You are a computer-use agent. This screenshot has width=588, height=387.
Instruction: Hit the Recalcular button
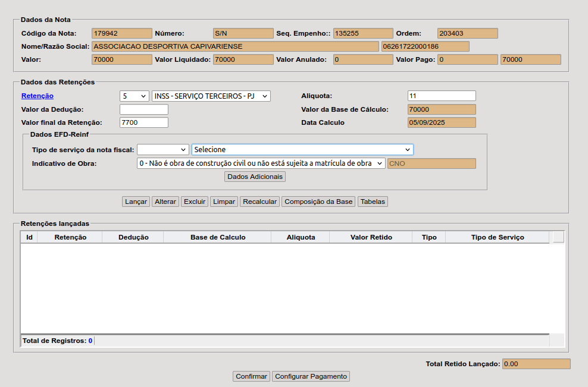259,202
